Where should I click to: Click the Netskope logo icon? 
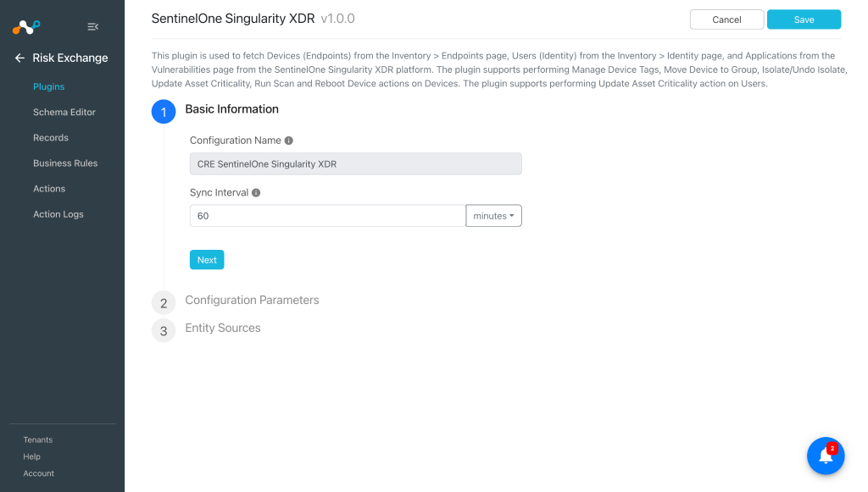[26, 26]
